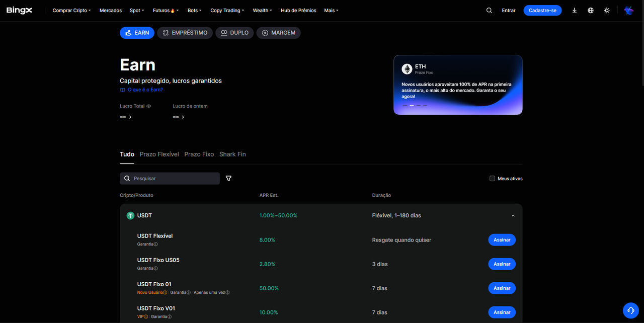Open the Mais dropdown menu
Screen dimensions: 644x323
click(x=332, y=10)
